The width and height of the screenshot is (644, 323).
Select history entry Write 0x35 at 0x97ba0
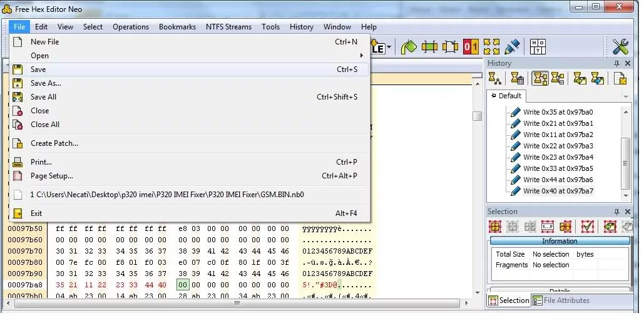(558, 112)
